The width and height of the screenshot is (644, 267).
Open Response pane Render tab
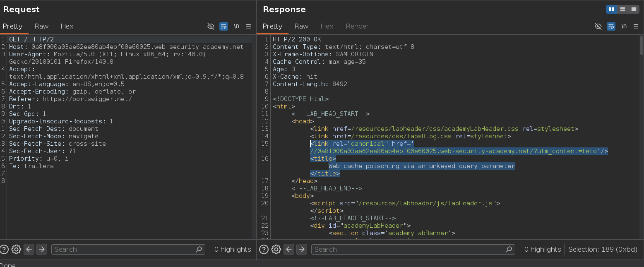coord(357,26)
